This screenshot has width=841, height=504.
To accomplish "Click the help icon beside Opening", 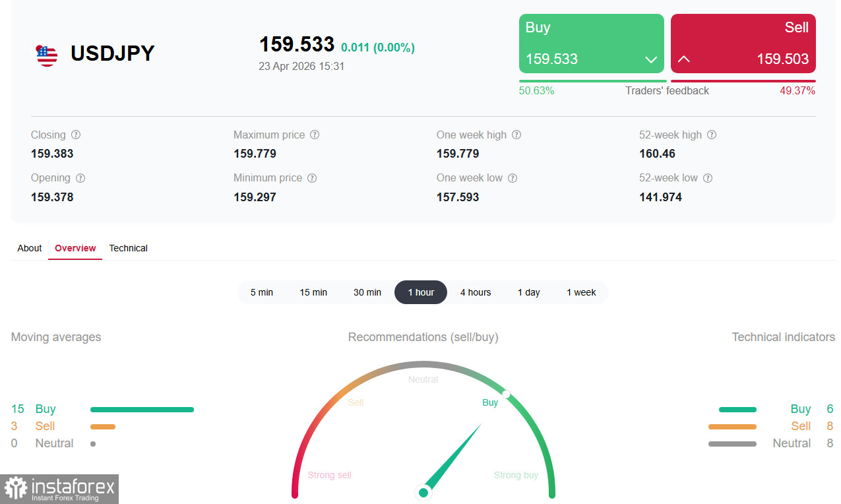I will click(x=80, y=178).
